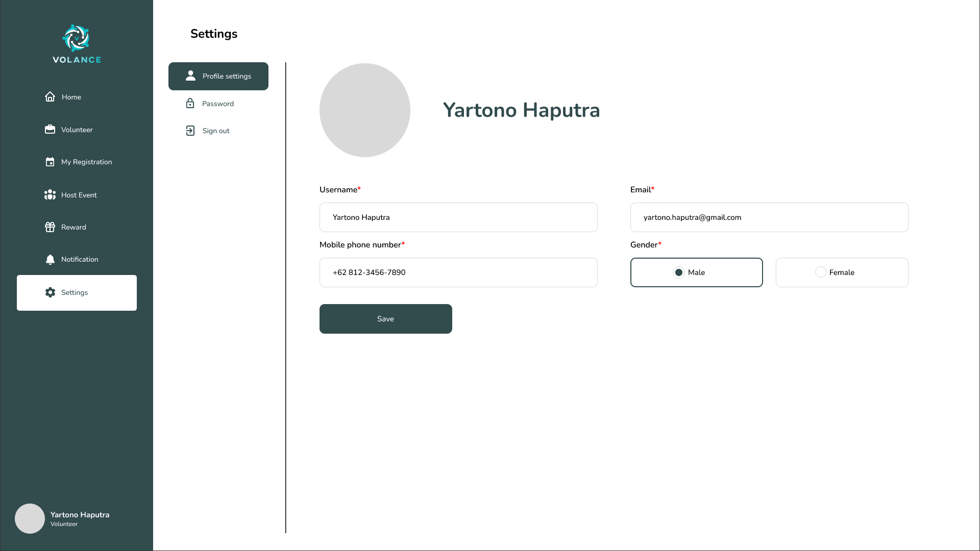Viewport: 980px width, 551px height.
Task: Click the Username input field
Action: pos(458,217)
